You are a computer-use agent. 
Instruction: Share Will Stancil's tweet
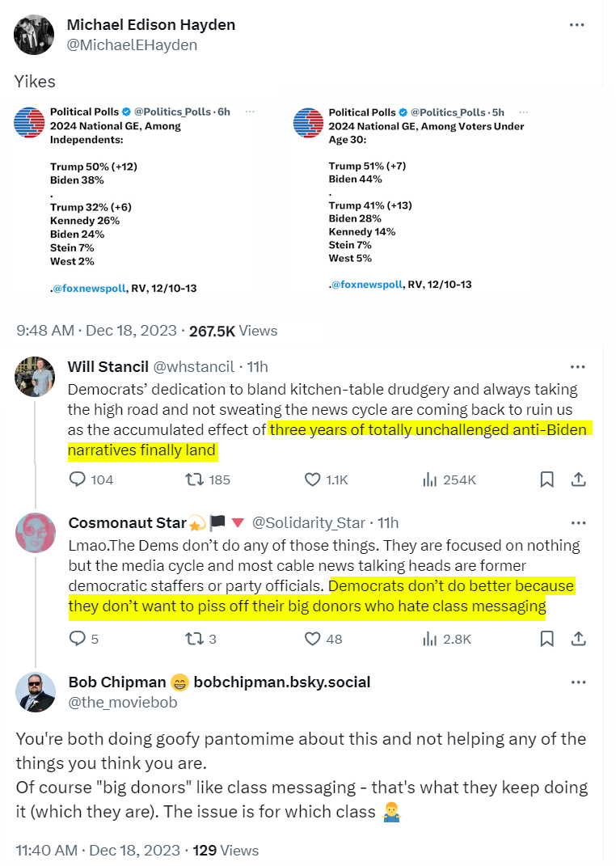coord(578,479)
